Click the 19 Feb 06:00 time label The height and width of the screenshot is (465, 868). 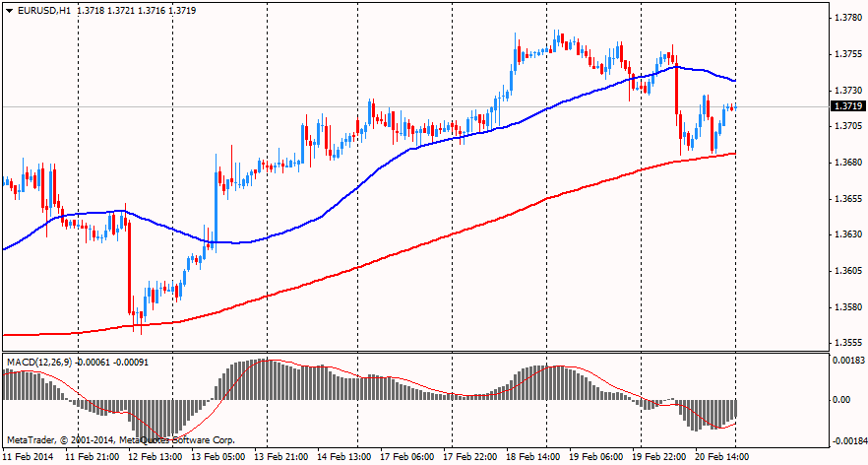596,456
